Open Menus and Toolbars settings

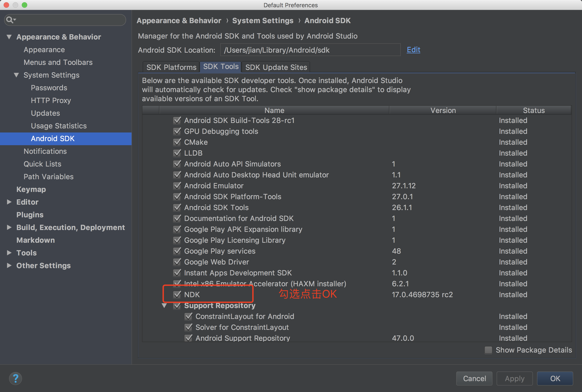pos(58,62)
